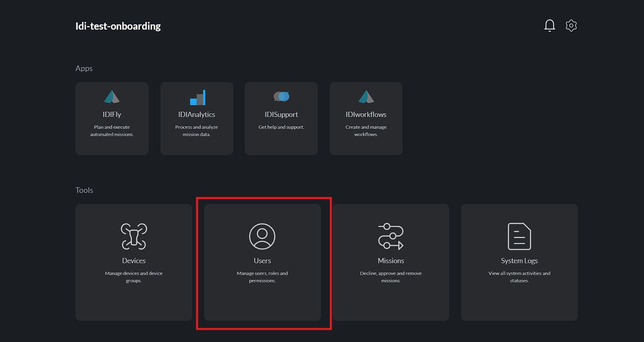This screenshot has width=644, height=342.
Task: Click 'Manage devices and device groups' text
Action: tap(134, 277)
